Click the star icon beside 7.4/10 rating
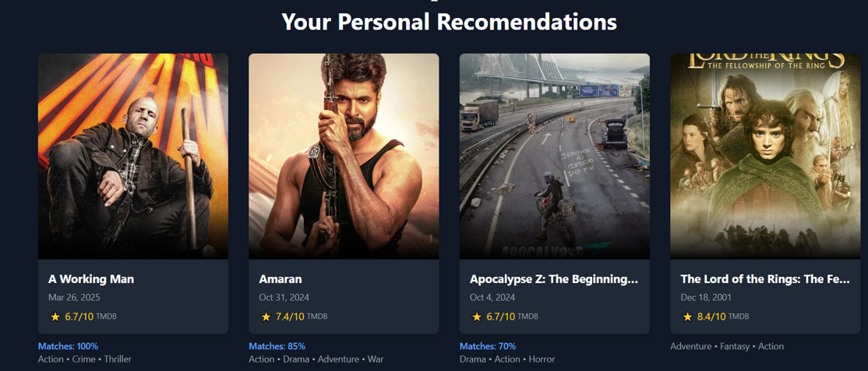 coord(266,316)
